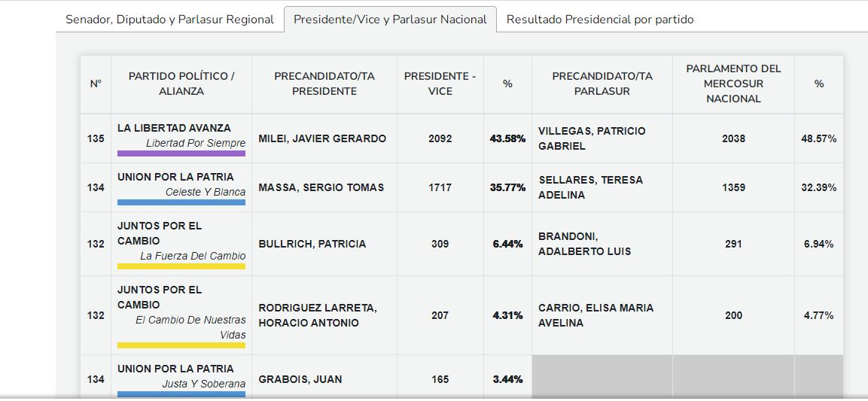868x401 pixels.
Task: Click the blue bar under Celeste Y Blanca
Action: 181,202
